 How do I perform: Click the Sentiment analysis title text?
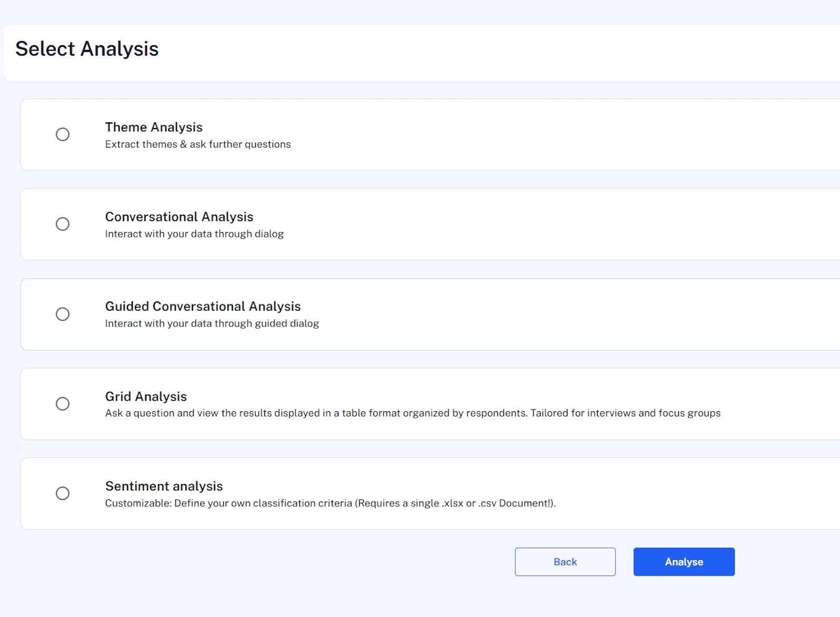point(164,486)
